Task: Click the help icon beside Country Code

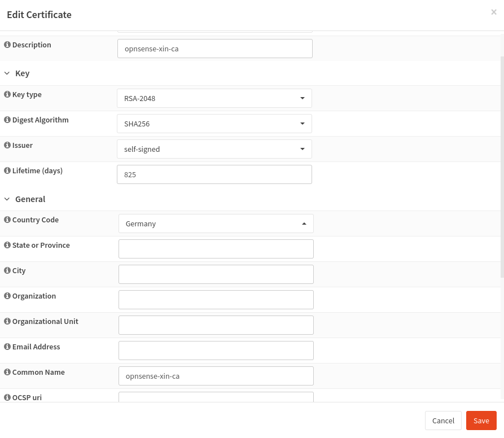Action: pyautogui.click(x=7, y=220)
